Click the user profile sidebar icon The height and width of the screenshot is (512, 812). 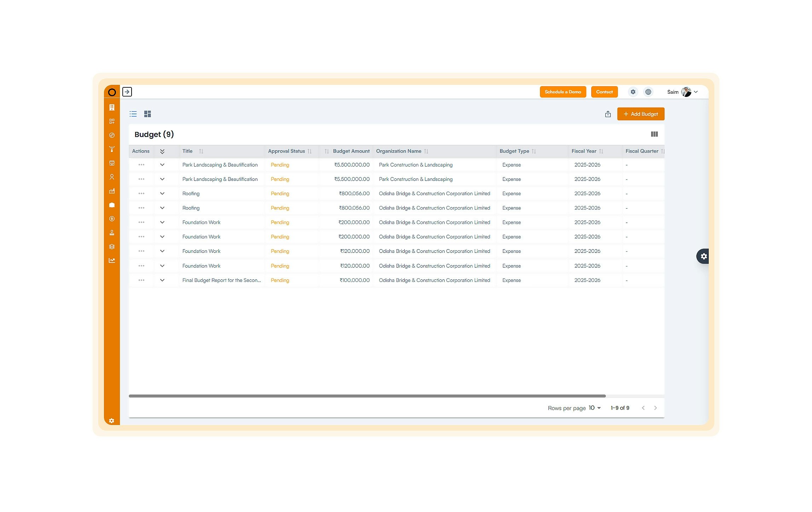112,177
